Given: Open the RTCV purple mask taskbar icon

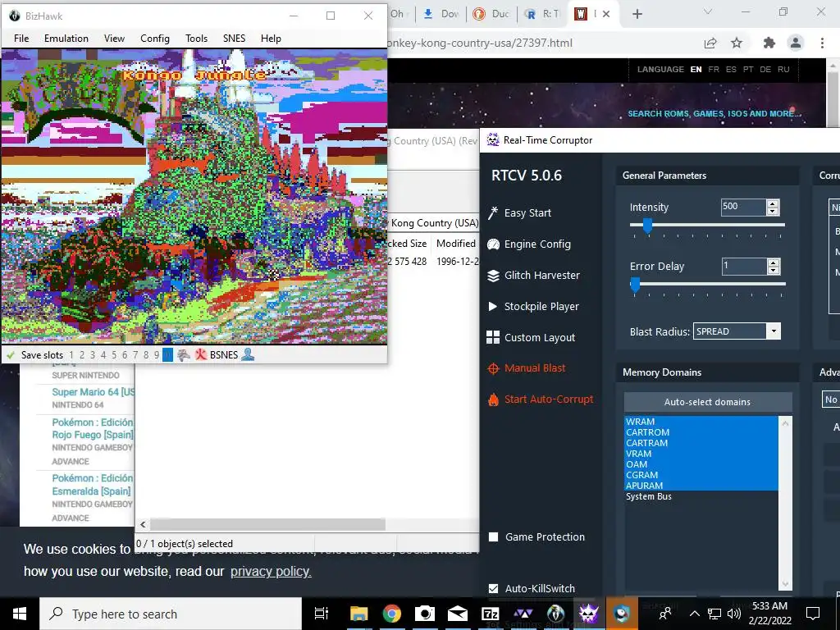Looking at the screenshot, I should tap(588, 614).
